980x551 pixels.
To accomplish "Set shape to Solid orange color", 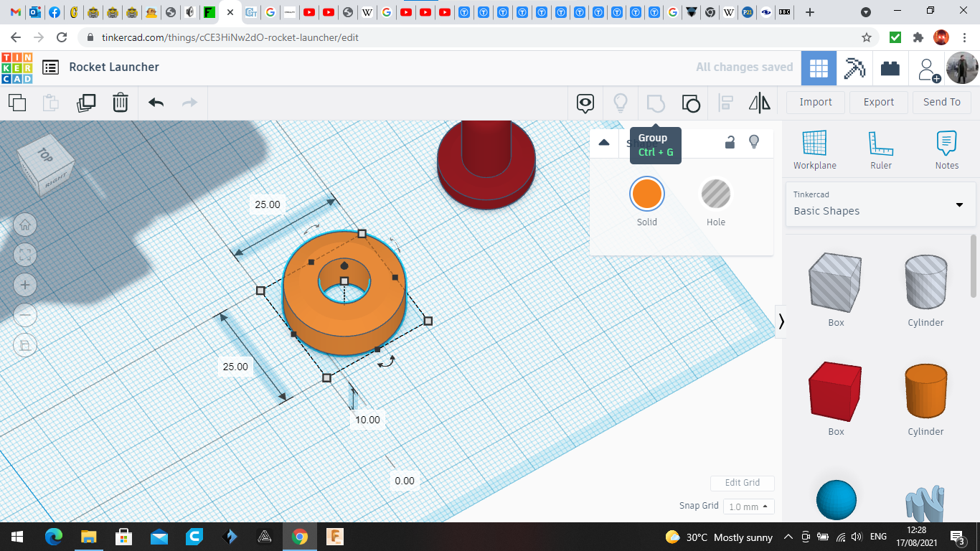I will tap(647, 194).
